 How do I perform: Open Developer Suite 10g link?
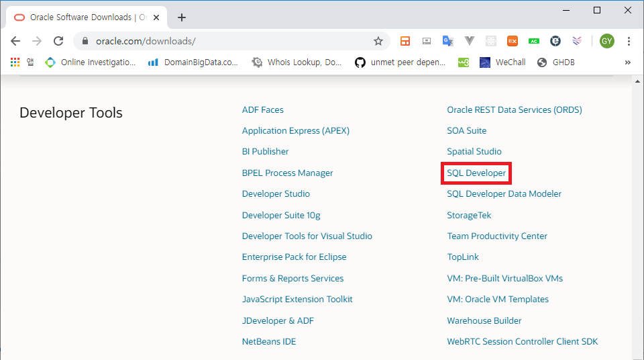pyautogui.click(x=281, y=215)
